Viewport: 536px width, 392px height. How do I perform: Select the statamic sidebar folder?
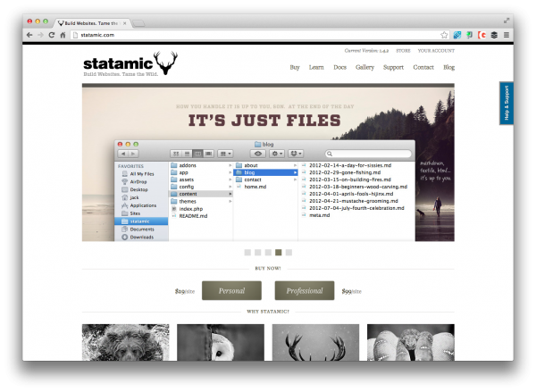141,221
